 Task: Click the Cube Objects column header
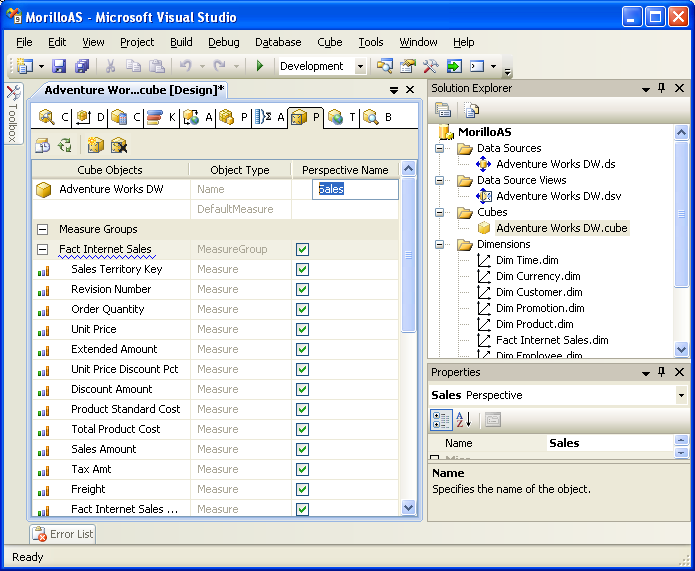pos(110,170)
